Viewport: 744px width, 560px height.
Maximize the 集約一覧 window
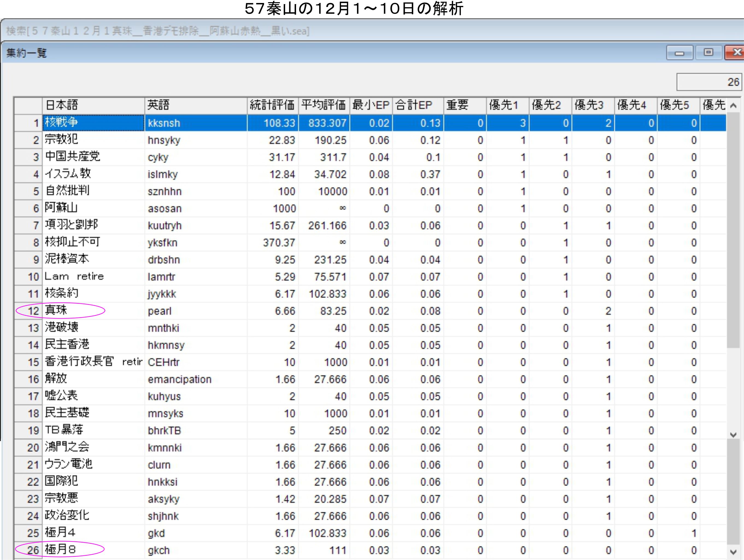click(708, 52)
